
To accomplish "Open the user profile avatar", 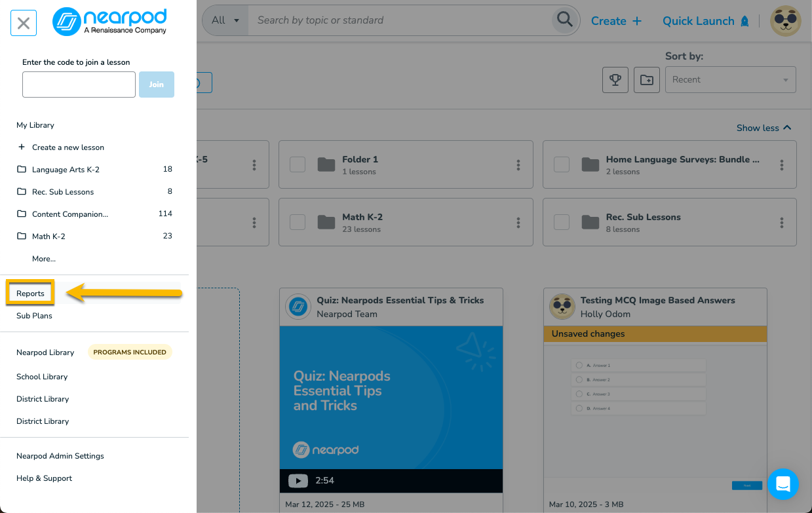I will (x=784, y=21).
